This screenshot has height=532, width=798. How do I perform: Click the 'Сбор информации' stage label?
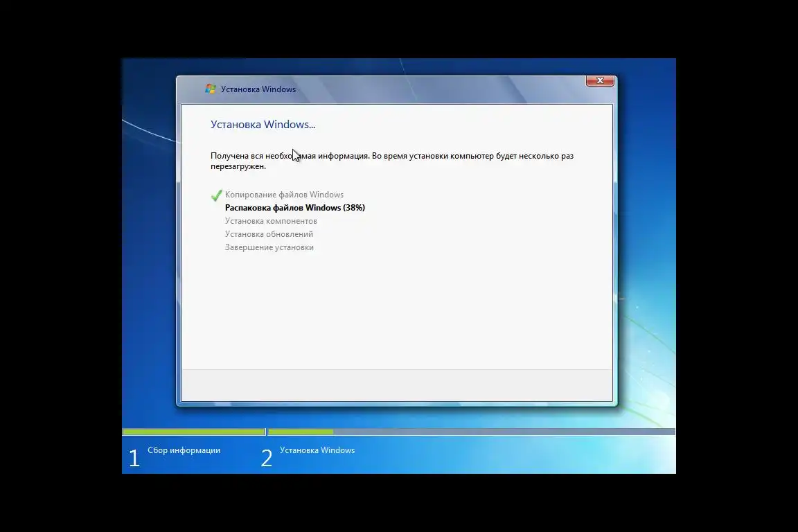(x=184, y=450)
